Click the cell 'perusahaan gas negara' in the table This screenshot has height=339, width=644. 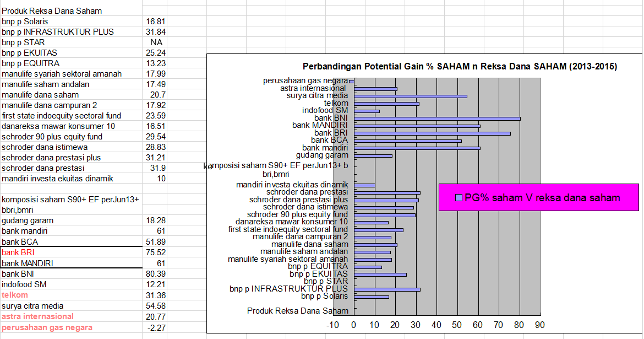pos(71,328)
